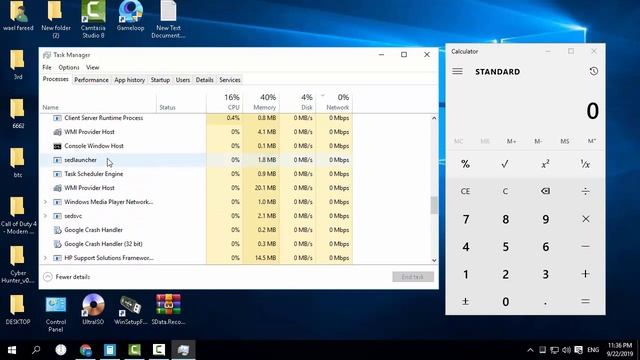
Task: Select the Call of Duty 4 desktop folder
Action: tap(18, 216)
